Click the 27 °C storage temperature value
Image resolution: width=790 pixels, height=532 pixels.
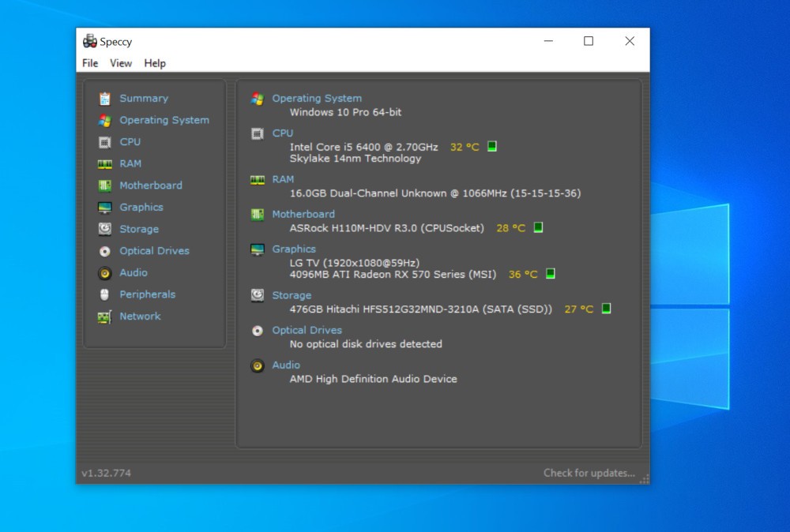(x=579, y=309)
